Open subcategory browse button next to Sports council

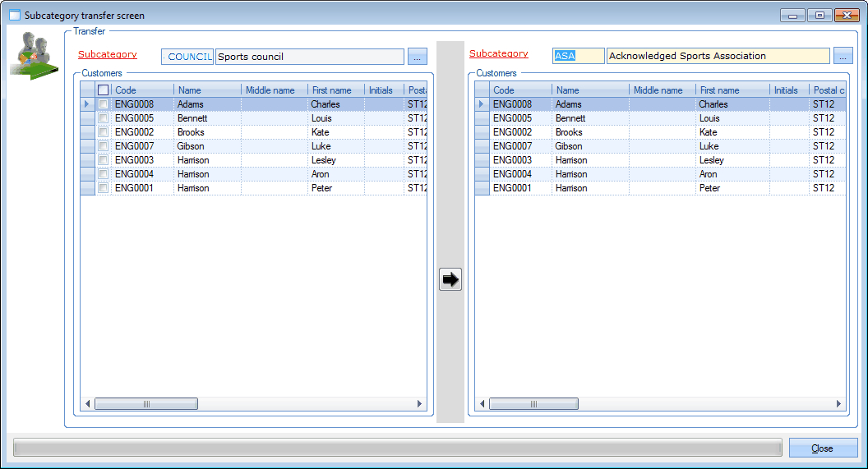click(x=418, y=57)
